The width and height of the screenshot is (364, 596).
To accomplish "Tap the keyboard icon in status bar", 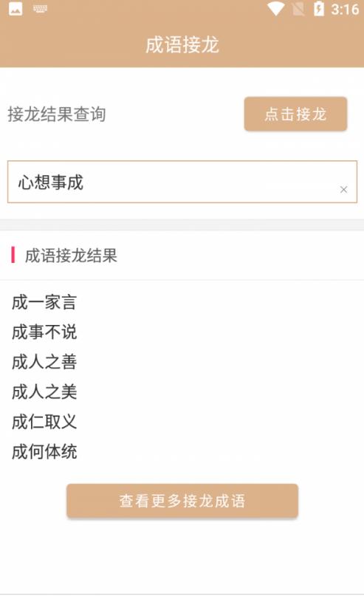I will 41,9.
